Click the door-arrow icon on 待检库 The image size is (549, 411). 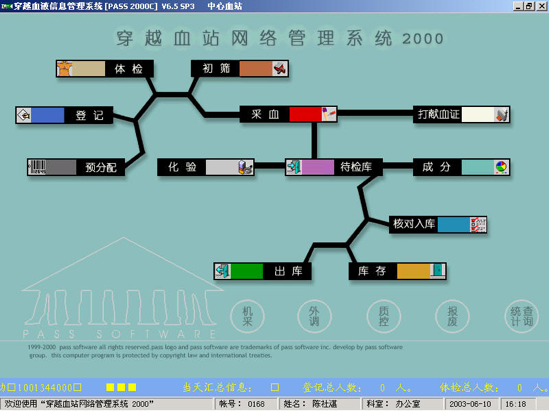coord(294,167)
